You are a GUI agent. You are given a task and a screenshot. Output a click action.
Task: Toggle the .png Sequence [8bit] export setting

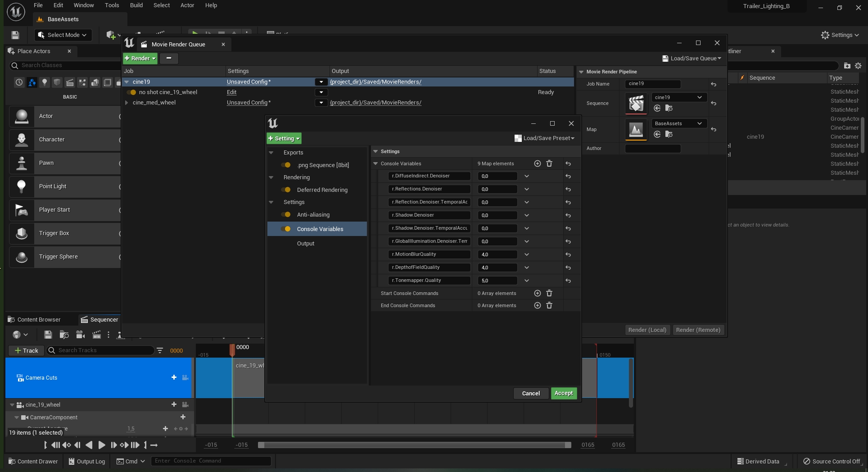coord(285,165)
